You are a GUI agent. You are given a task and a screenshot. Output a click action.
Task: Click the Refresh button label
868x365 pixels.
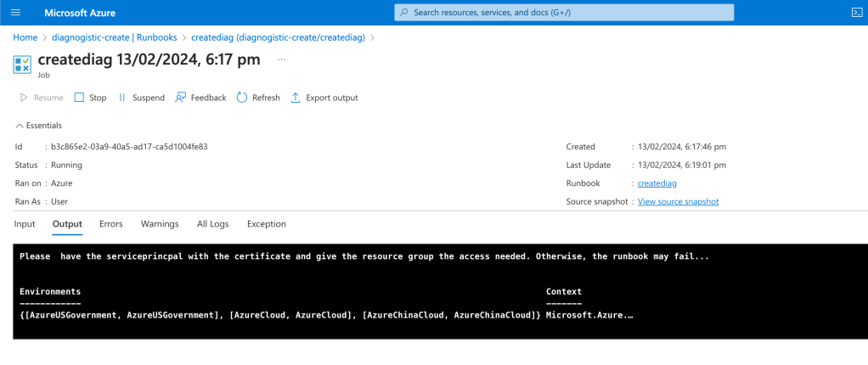[x=266, y=98]
